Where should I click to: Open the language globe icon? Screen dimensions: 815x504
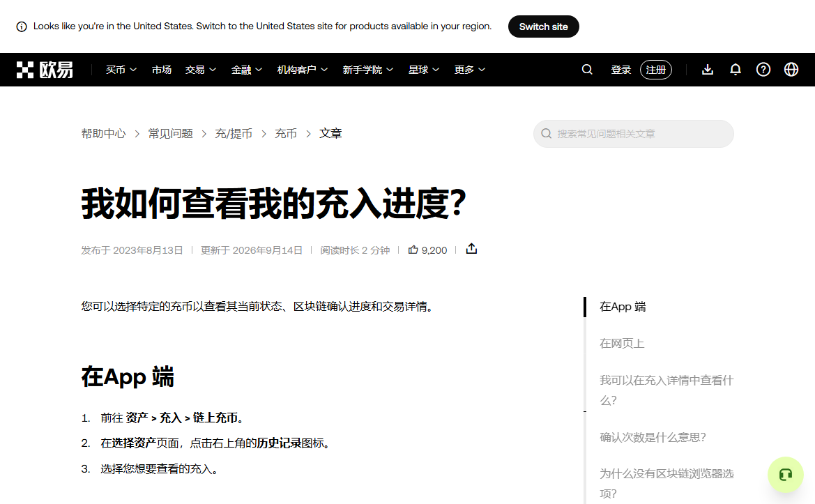pos(791,70)
